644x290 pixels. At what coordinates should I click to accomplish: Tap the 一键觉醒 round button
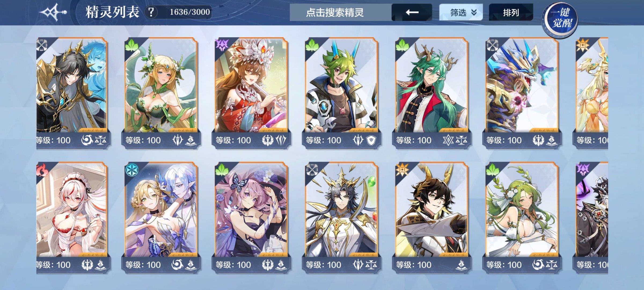tap(560, 18)
